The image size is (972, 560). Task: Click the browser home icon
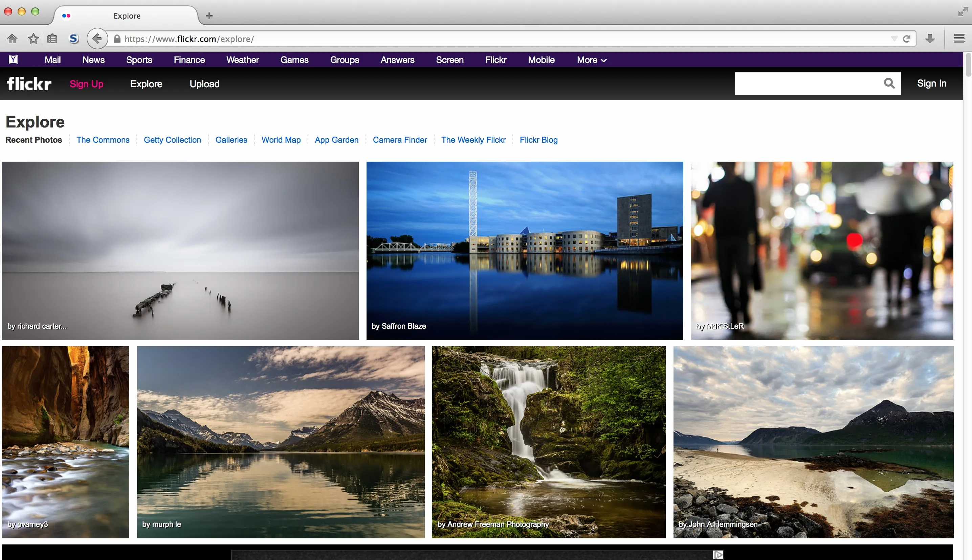click(x=12, y=39)
